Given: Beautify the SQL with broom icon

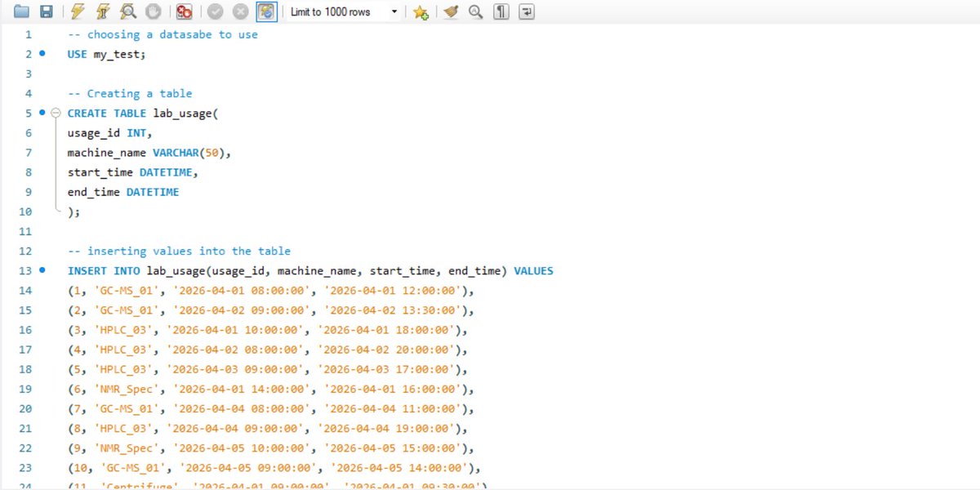Looking at the screenshot, I should [x=450, y=11].
